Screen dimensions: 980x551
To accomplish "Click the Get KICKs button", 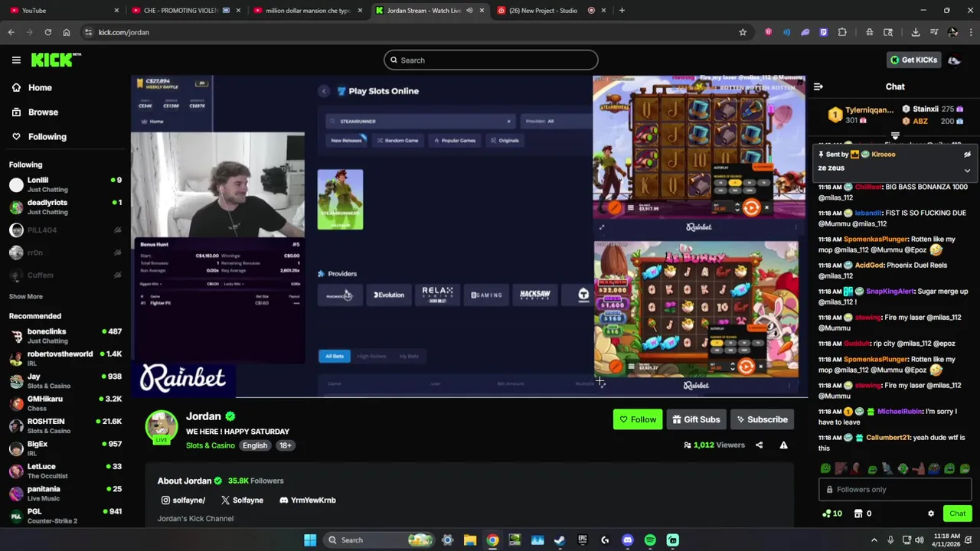I will tap(913, 60).
